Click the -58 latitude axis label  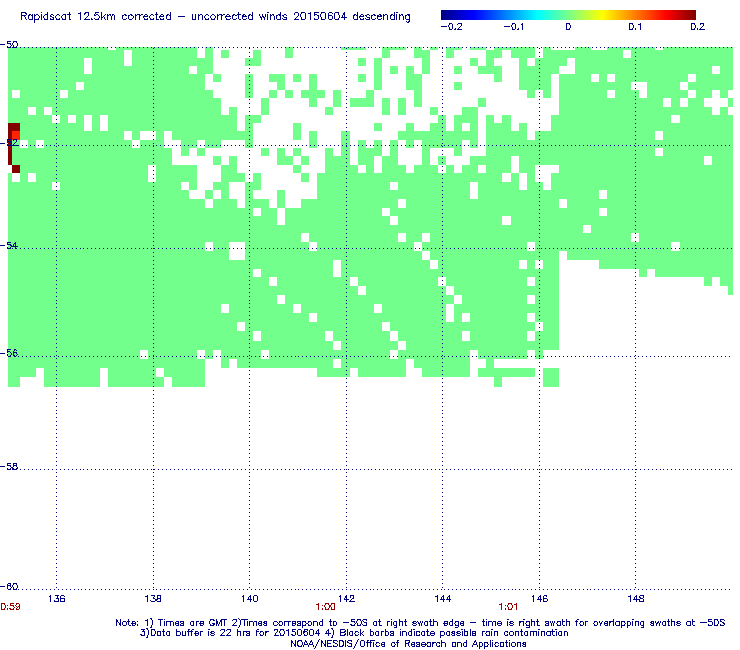coord(9,466)
